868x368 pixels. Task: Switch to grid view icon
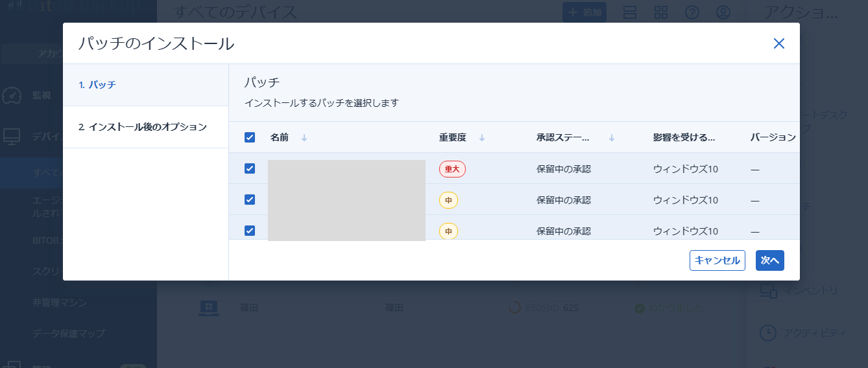661,12
